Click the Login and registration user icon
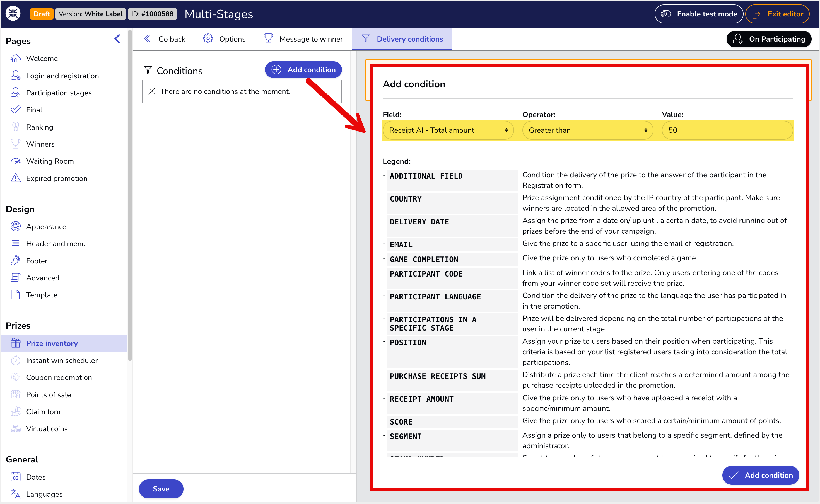Viewport: 820px width, 504px height. click(x=15, y=75)
